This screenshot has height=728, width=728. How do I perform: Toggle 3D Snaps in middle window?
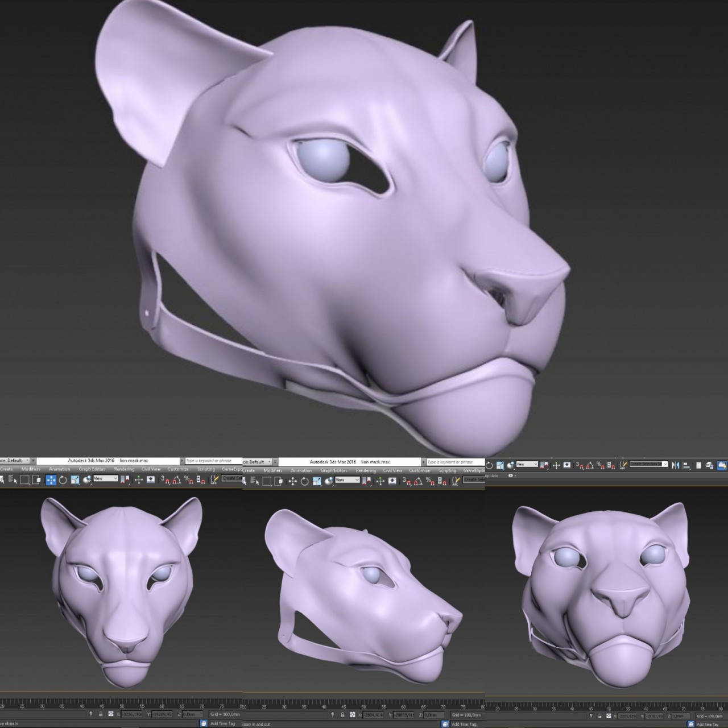pos(407,481)
